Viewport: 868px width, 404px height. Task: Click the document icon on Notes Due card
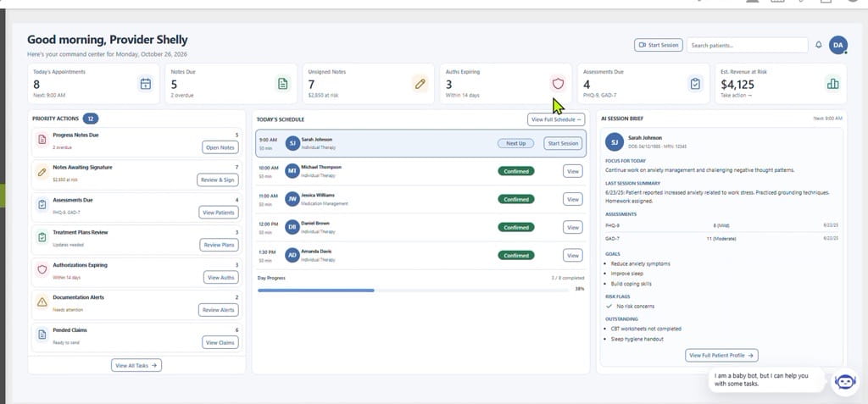pos(283,84)
